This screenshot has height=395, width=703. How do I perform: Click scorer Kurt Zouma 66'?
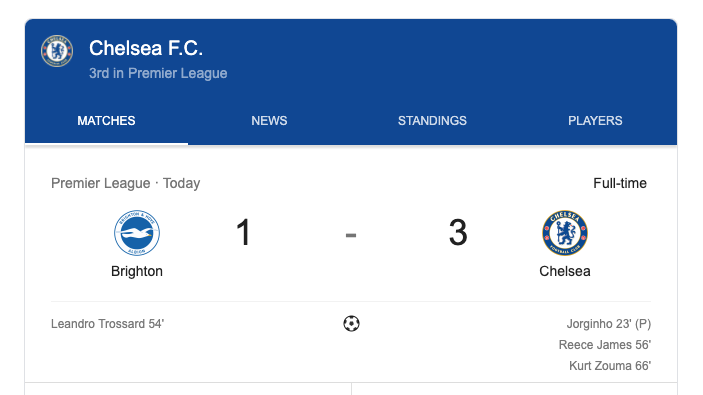click(610, 366)
